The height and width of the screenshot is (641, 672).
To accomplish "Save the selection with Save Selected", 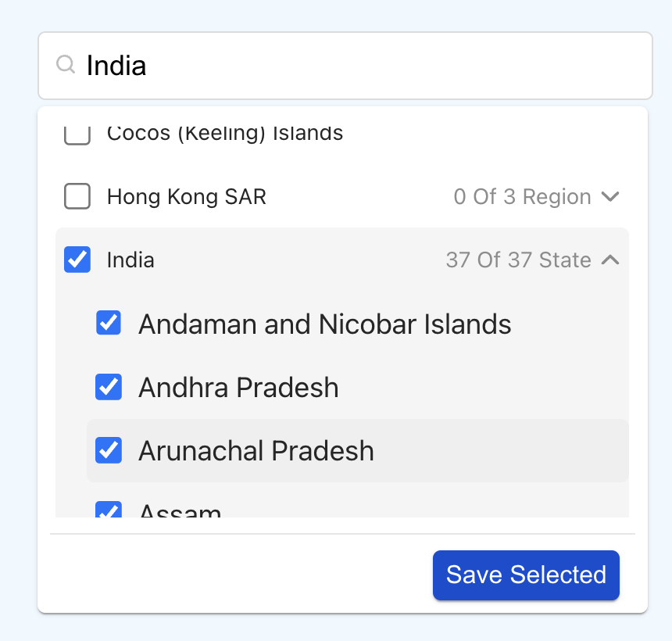I will pyautogui.click(x=526, y=575).
